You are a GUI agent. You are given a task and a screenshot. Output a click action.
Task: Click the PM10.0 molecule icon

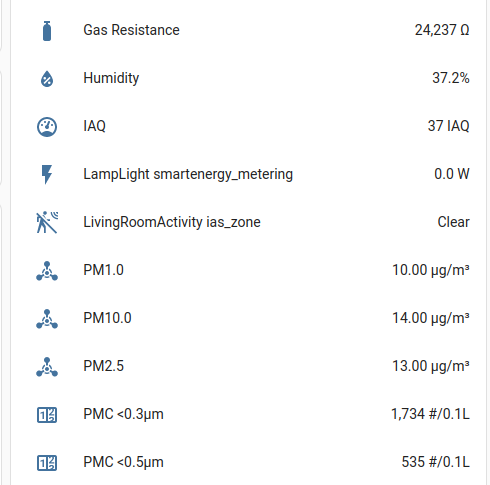pyautogui.click(x=47, y=319)
